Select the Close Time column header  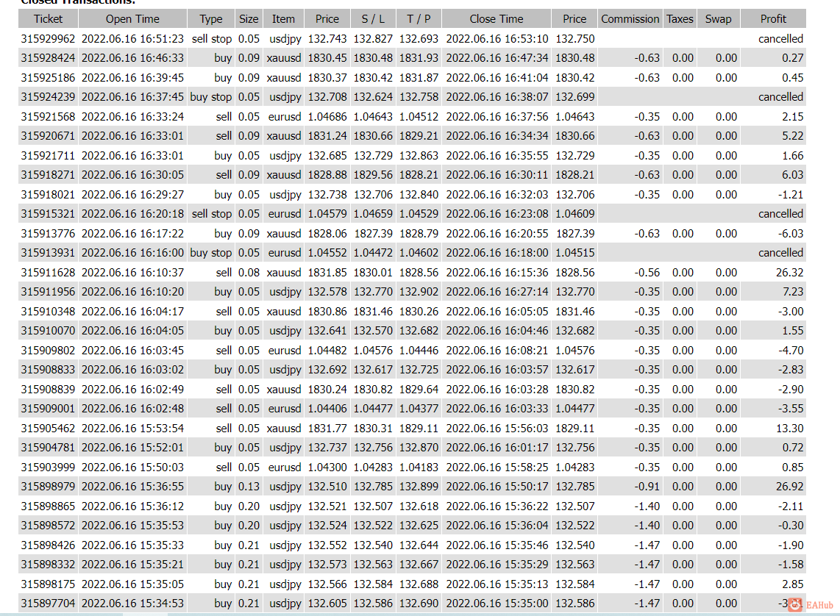(496, 18)
